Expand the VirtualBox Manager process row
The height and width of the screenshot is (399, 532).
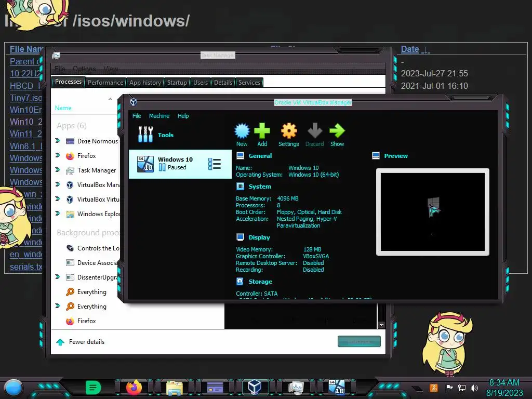[x=58, y=184]
